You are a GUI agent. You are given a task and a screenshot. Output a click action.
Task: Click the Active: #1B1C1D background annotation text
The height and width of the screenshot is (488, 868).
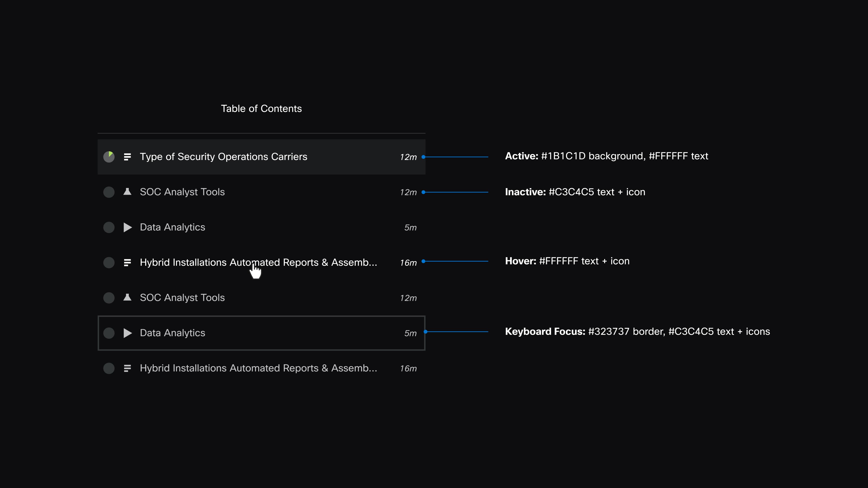coord(607,156)
